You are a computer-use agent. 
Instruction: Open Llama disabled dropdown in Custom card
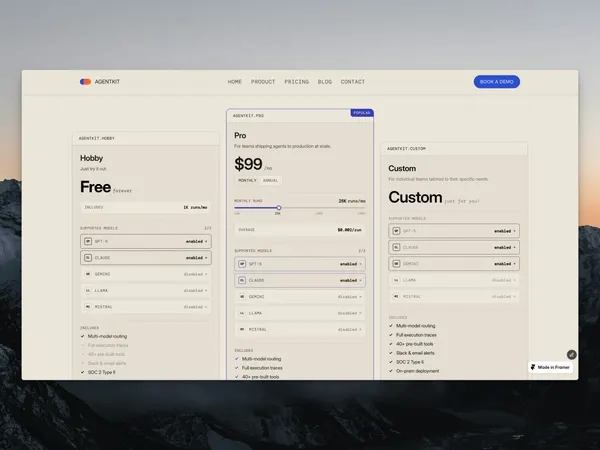pyautogui.click(x=504, y=280)
